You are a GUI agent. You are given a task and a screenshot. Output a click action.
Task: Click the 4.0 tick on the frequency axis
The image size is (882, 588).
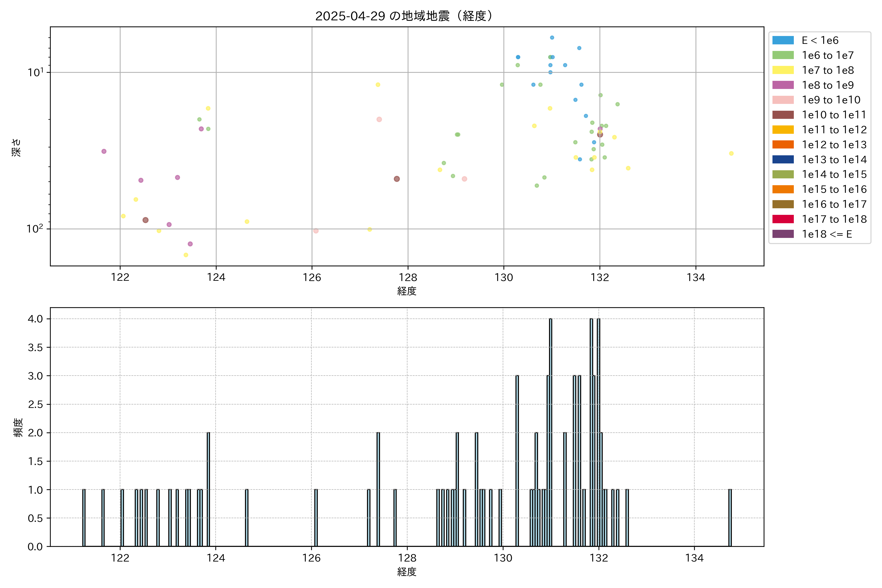pyautogui.click(x=35, y=319)
